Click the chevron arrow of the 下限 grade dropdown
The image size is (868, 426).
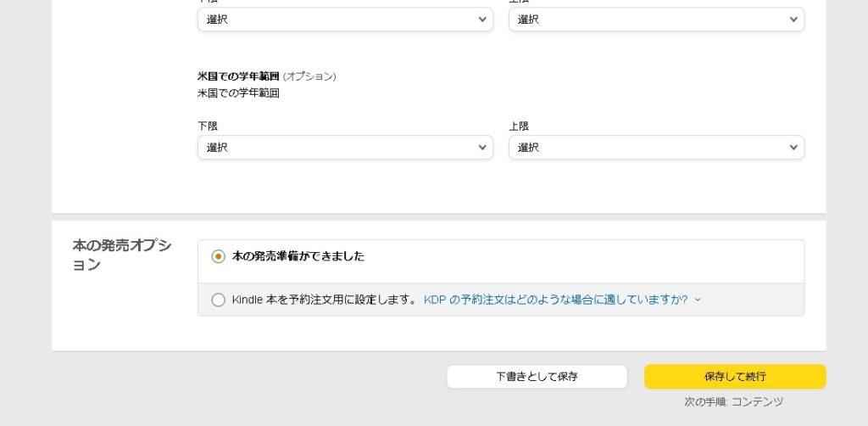pyautogui.click(x=482, y=148)
